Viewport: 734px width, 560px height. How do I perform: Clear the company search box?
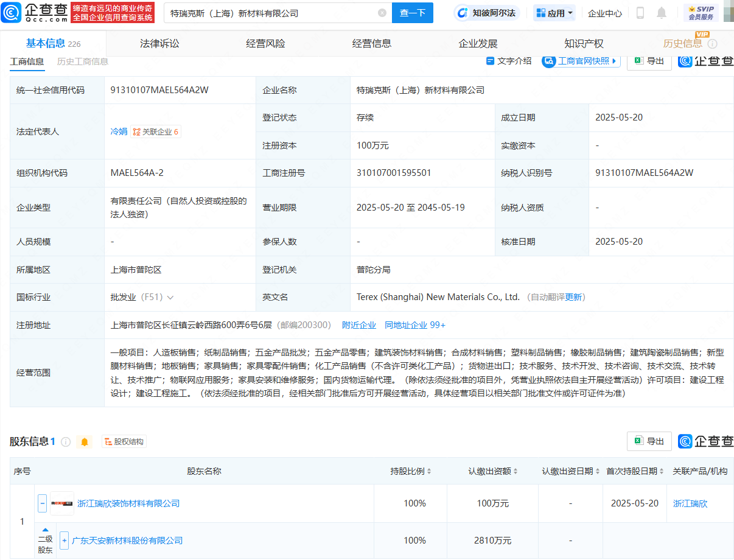[382, 13]
